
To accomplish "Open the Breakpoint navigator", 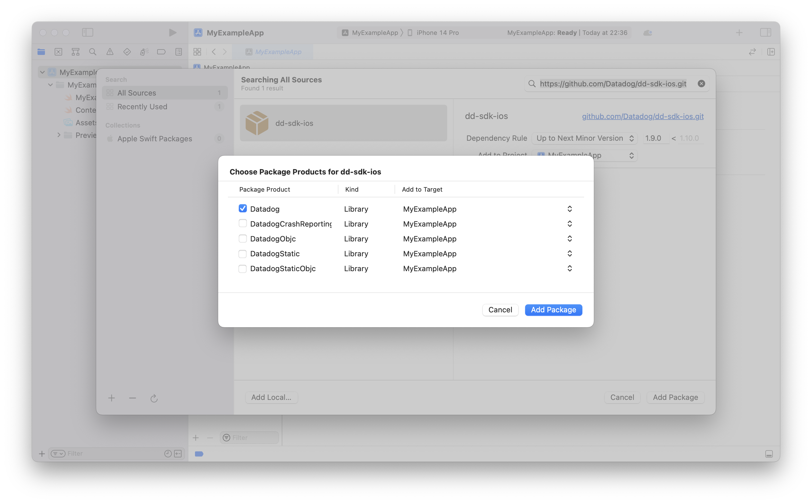I will pyautogui.click(x=161, y=52).
